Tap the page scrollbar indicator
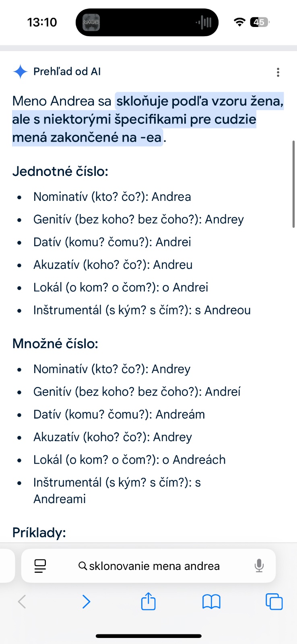297x644 pixels. (294, 184)
